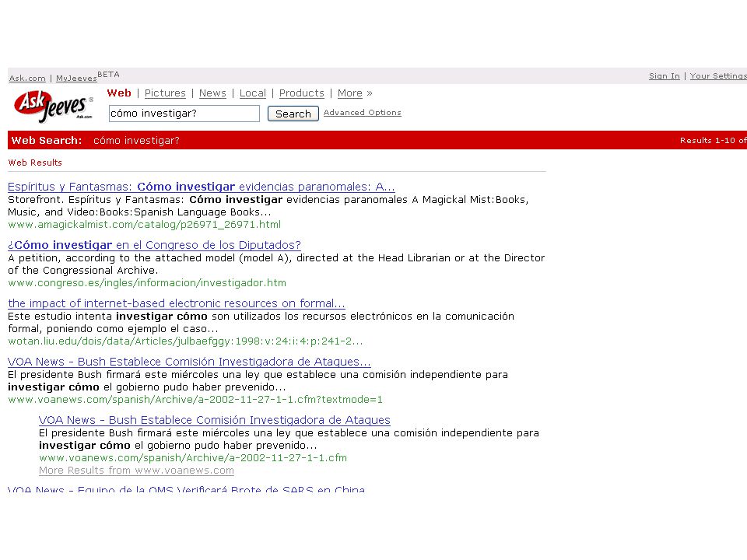Click the wotan.liu.edu result URL
Viewport: 747px width, 560px height.
[x=185, y=341]
